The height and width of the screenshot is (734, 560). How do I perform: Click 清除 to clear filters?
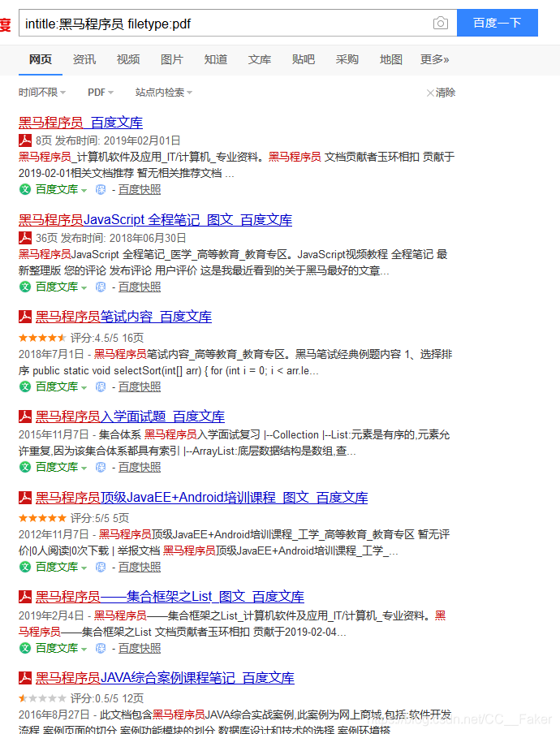coord(441,93)
